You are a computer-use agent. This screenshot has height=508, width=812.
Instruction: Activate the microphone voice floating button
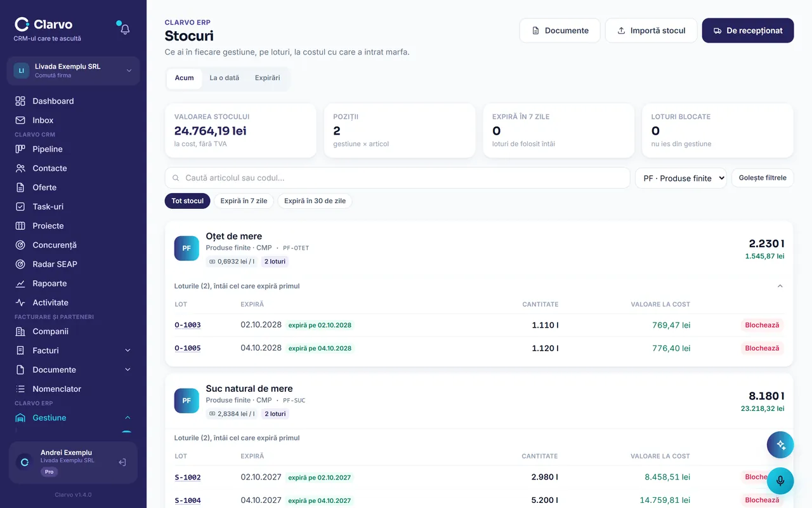(780, 481)
